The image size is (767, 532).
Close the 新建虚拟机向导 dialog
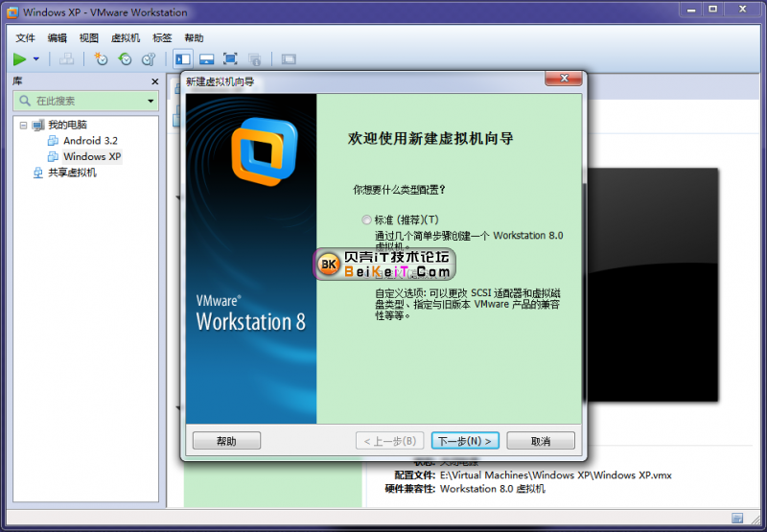(x=564, y=79)
